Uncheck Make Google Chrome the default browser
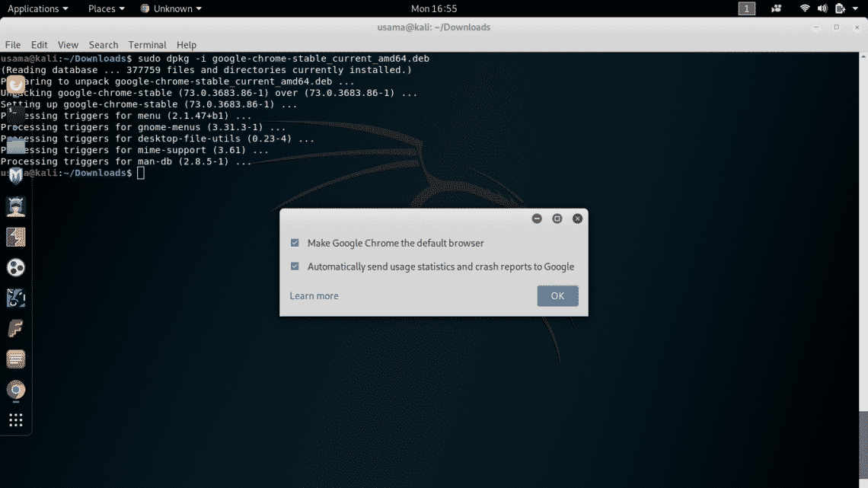Screen dimensions: 868x488 point(295,243)
